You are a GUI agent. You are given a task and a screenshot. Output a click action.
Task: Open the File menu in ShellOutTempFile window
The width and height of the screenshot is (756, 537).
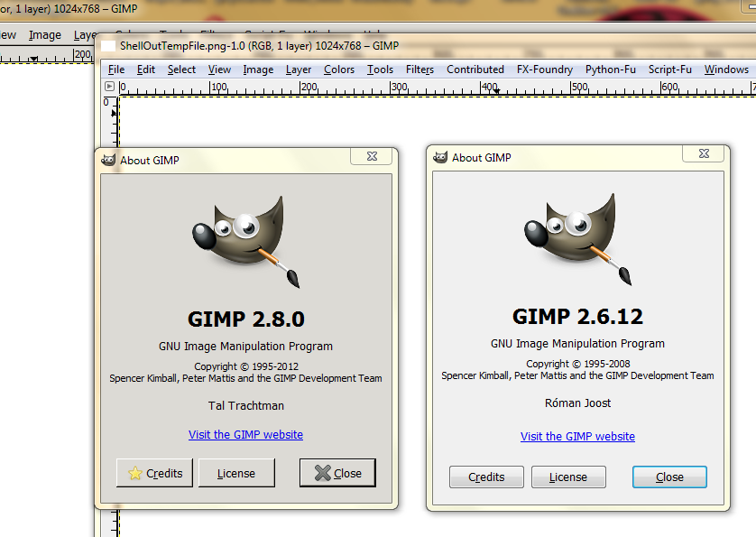[116, 69]
